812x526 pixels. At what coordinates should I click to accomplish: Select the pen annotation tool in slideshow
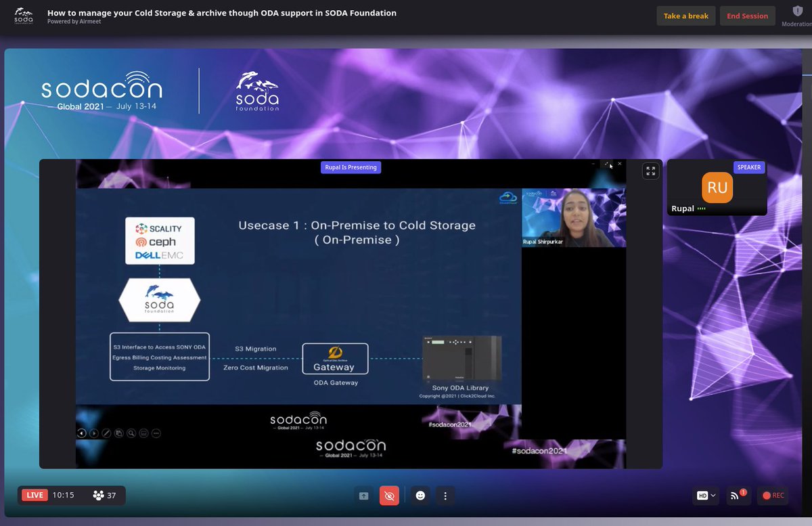(x=106, y=433)
